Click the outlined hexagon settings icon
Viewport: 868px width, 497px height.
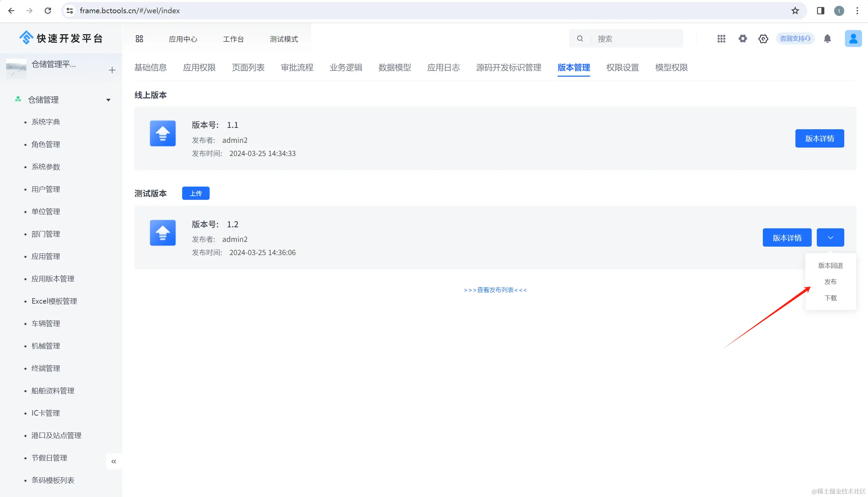(763, 39)
